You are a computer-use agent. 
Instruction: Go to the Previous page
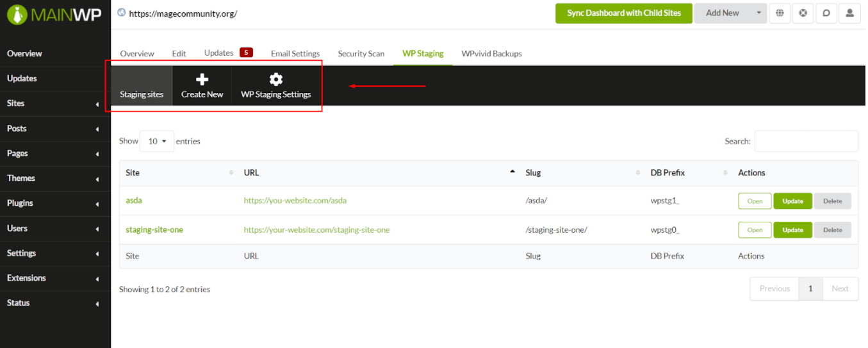774,288
